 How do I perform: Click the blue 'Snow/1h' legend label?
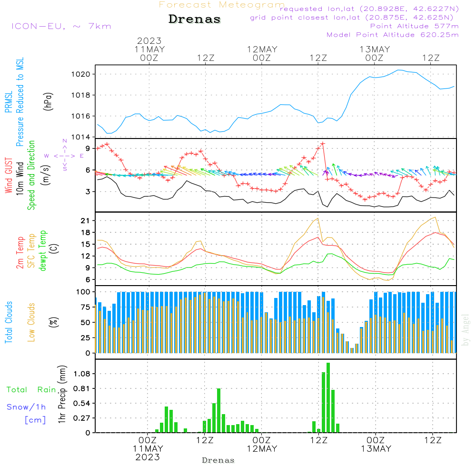(26, 407)
